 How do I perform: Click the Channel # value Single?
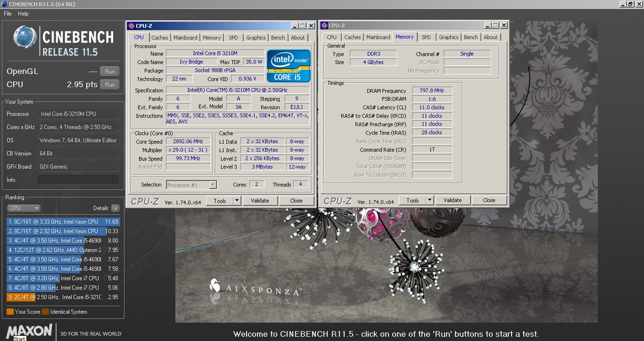[x=467, y=54]
